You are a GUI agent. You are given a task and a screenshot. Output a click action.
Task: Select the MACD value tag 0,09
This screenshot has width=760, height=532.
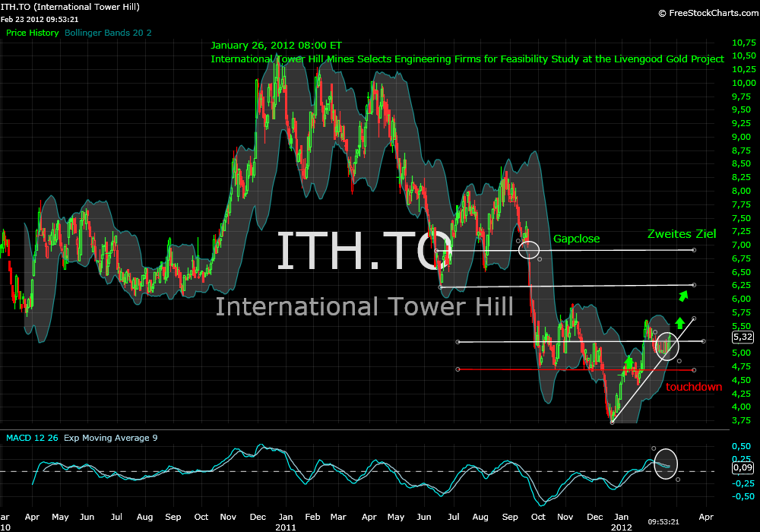pos(743,467)
